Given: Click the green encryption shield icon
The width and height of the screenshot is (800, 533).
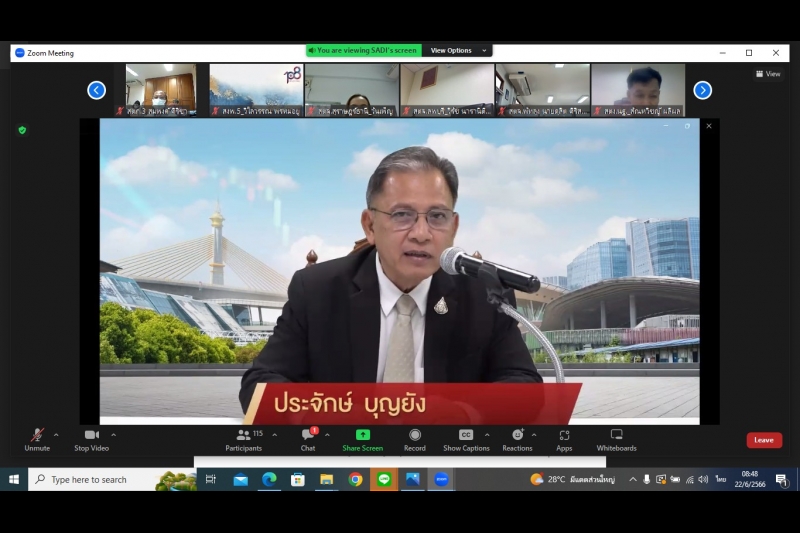Looking at the screenshot, I should click(22, 130).
